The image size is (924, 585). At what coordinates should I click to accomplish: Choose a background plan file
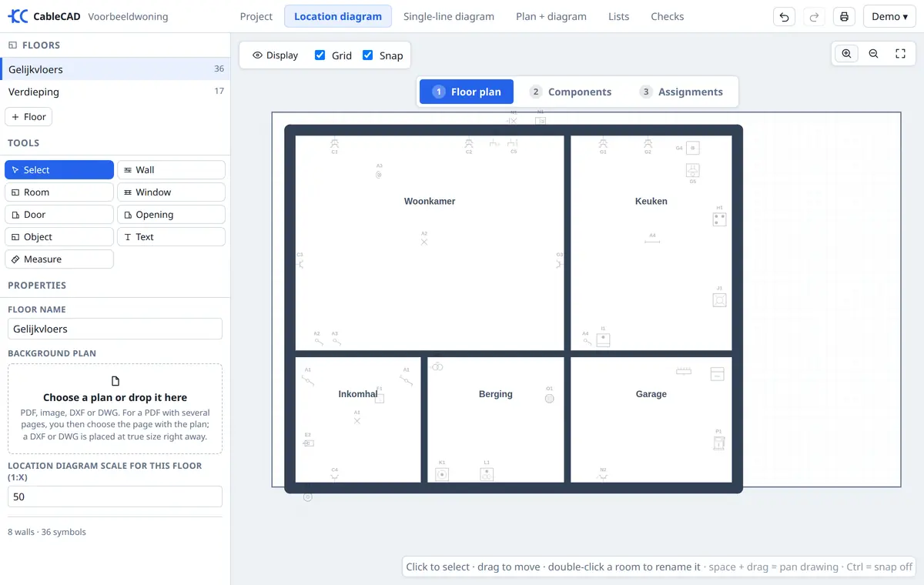click(x=115, y=409)
